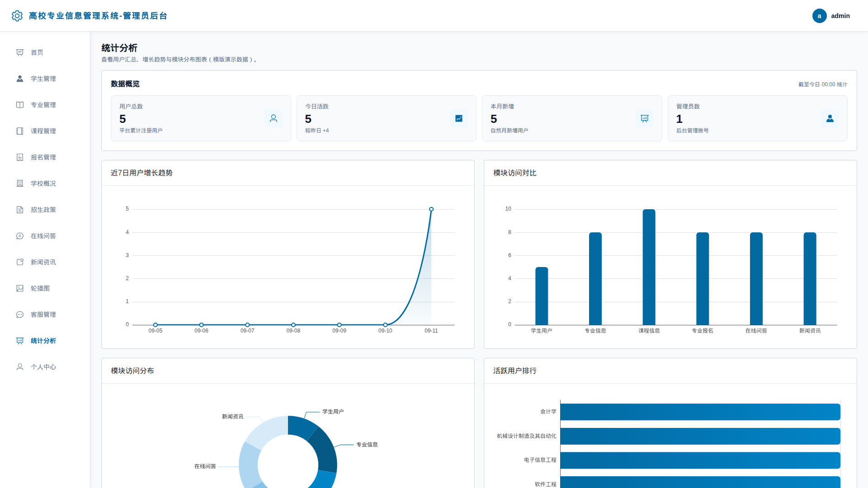
Task: Click the 学生管理 person icon
Action: (20, 79)
